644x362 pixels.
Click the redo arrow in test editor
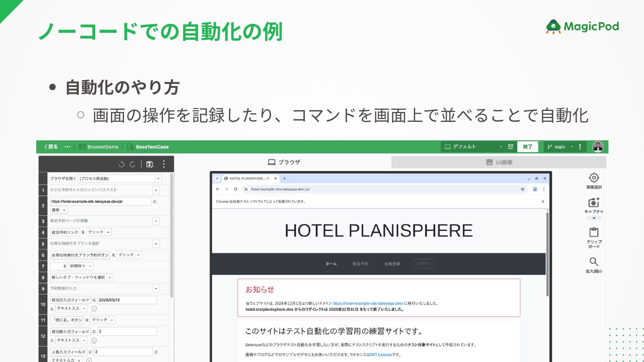pos(132,164)
